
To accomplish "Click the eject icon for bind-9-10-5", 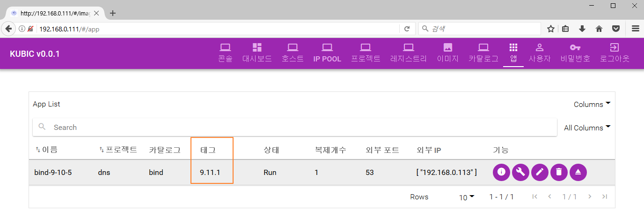I will tap(578, 172).
